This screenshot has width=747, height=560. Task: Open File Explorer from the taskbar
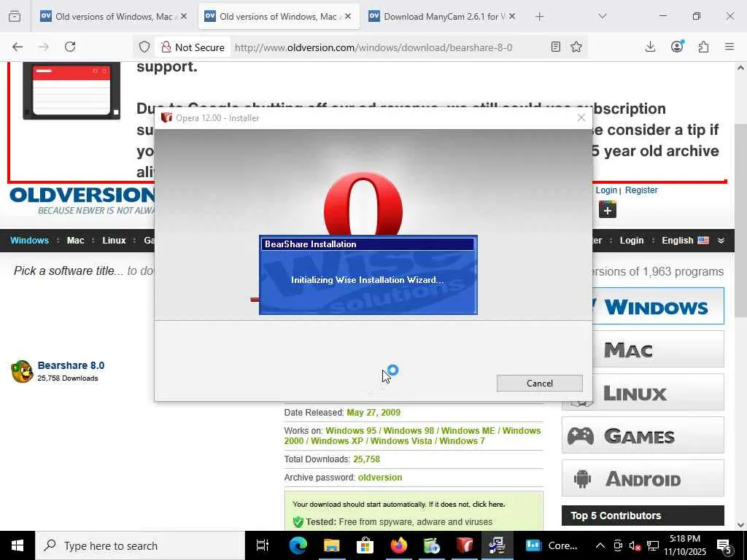[332, 545]
